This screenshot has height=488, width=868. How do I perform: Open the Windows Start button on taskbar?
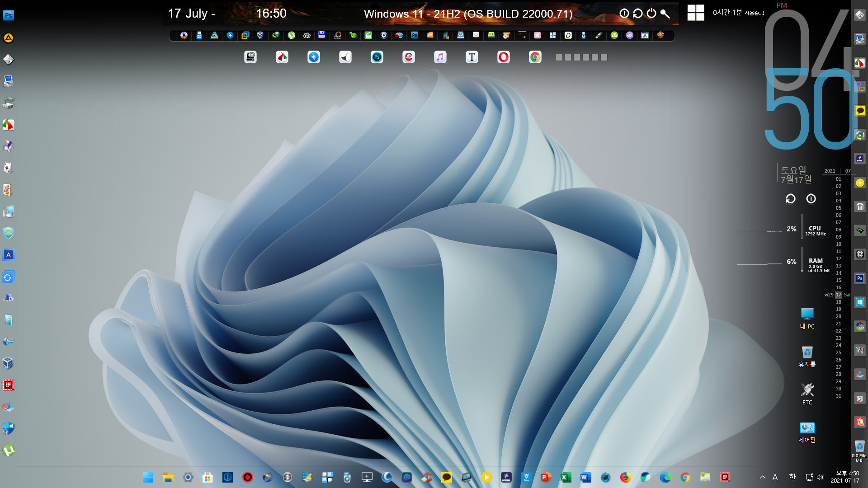point(148,477)
